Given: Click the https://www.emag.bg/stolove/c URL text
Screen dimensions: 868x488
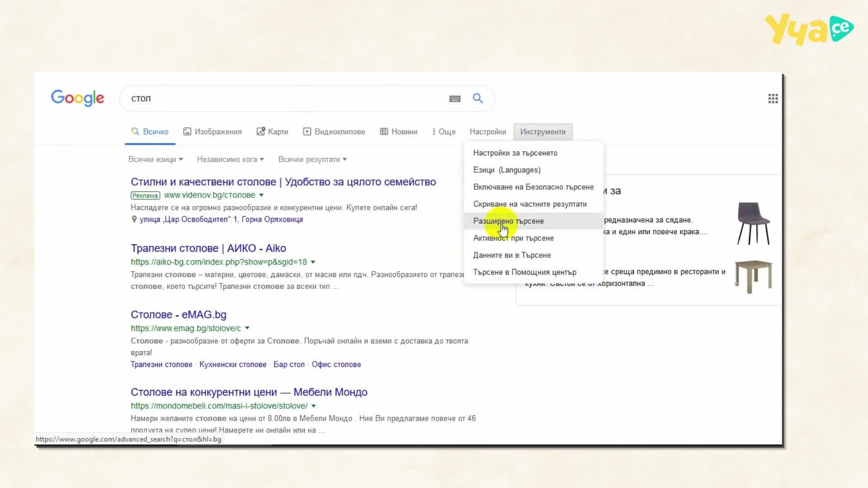Looking at the screenshot, I should 186,328.
